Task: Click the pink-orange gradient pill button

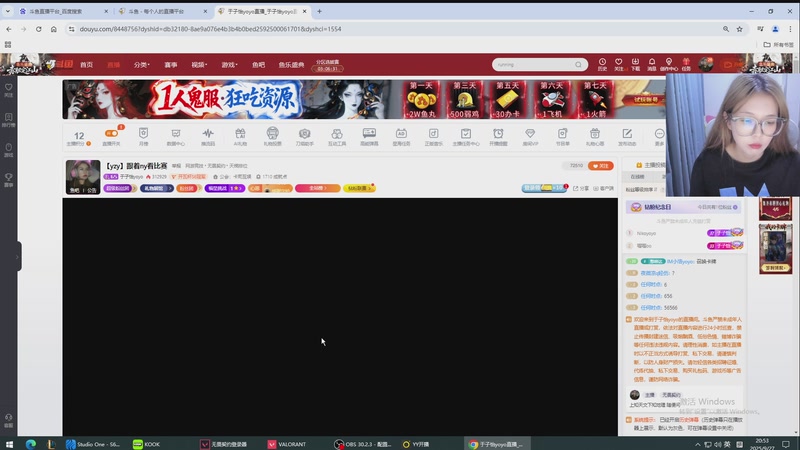Action: (x=317, y=188)
